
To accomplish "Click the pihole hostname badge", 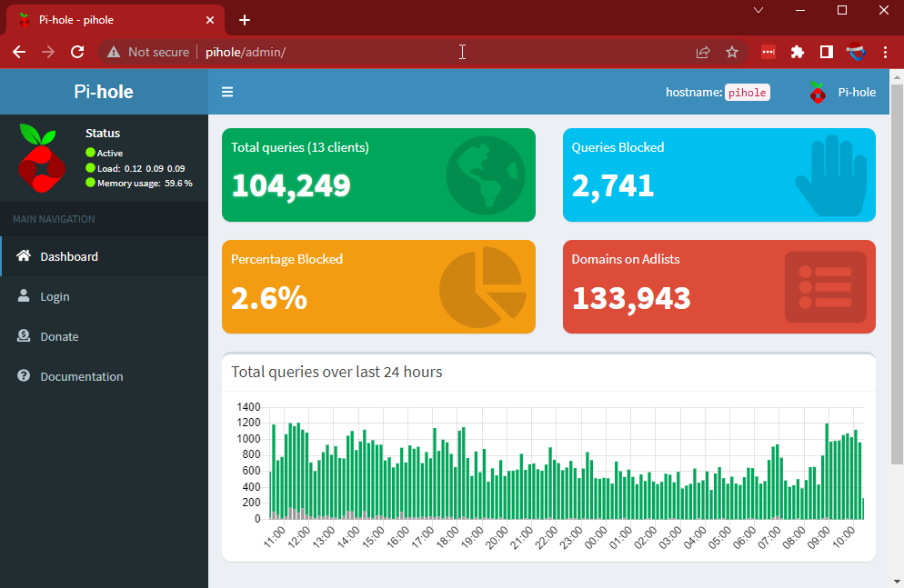I will tap(747, 92).
